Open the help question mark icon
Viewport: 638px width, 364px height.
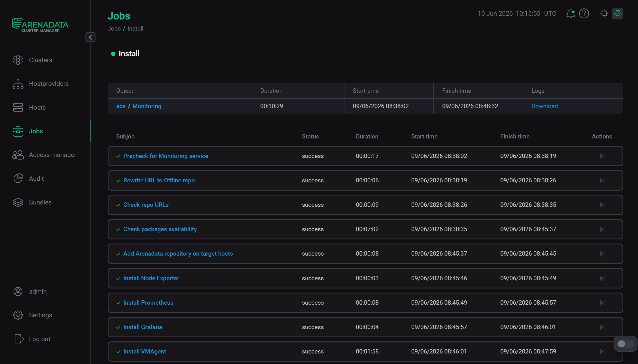pyautogui.click(x=584, y=13)
